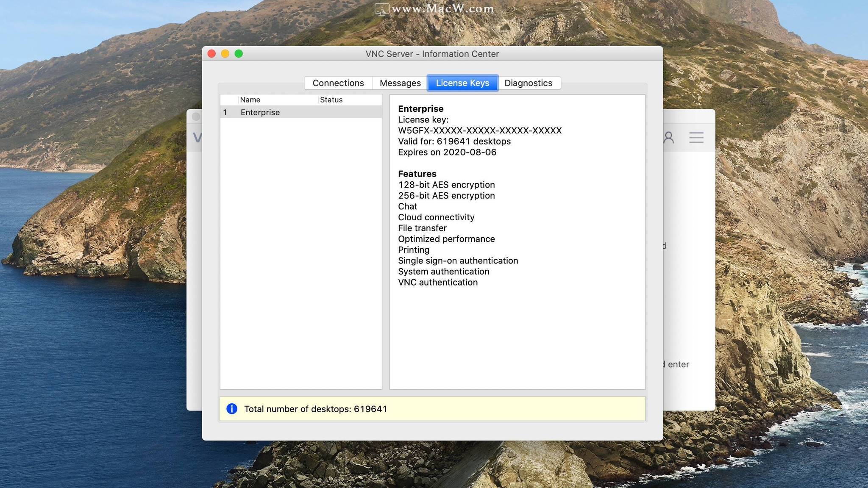
Task: Click 'Single sign-on authentication' feature
Action: (x=458, y=261)
